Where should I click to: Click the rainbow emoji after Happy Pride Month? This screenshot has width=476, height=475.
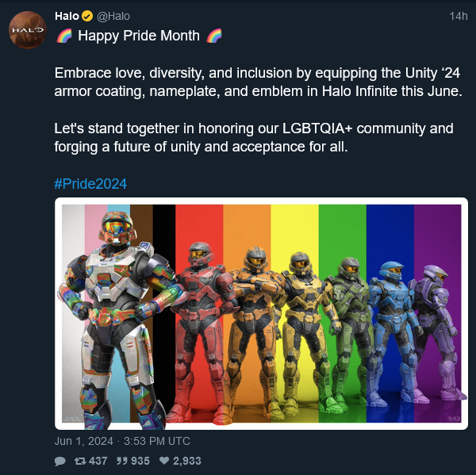pos(214,36)
